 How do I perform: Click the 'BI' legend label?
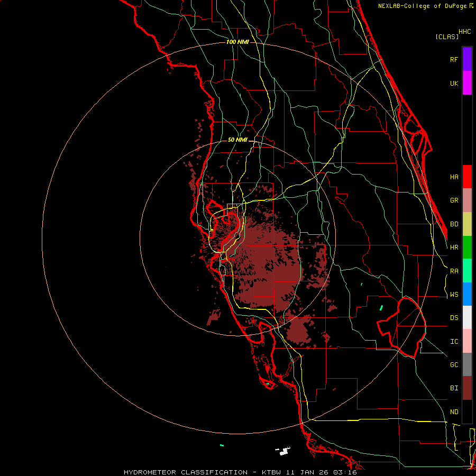tap(454, 388)
